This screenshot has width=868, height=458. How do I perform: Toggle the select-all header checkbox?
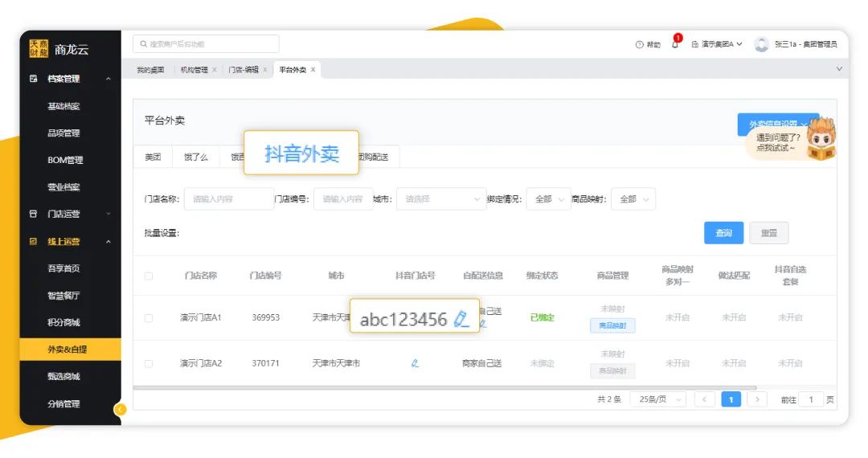(x=149, y=276)
